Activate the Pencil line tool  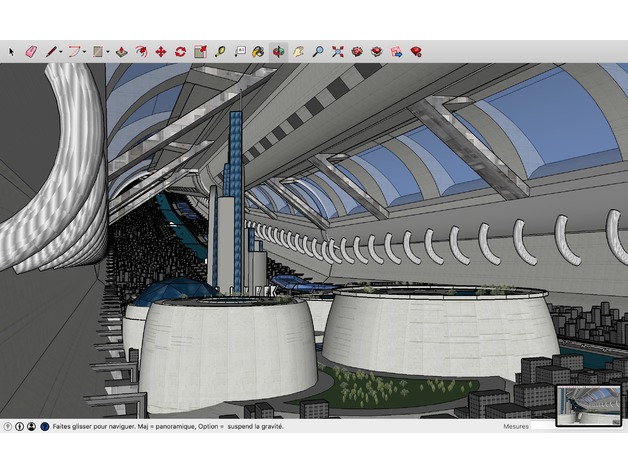49,51
